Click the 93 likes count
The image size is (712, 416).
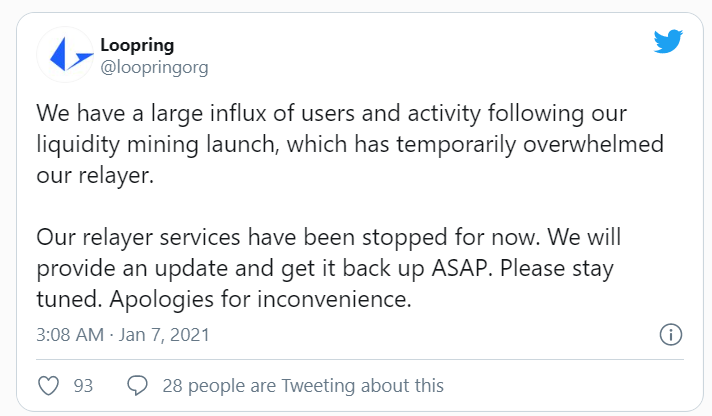tap(84, 385)
